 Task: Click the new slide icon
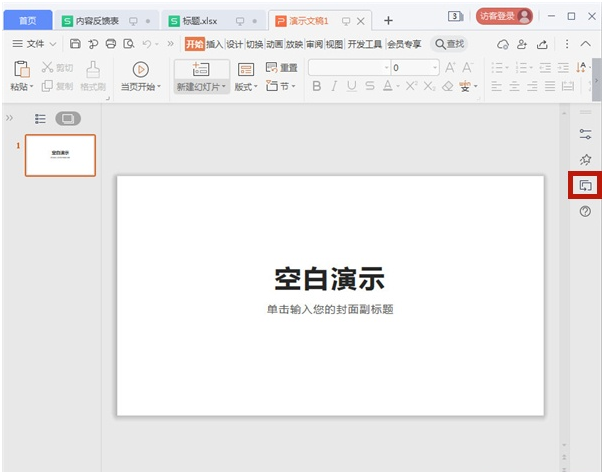pyautogui.click(x=200, y=68)
